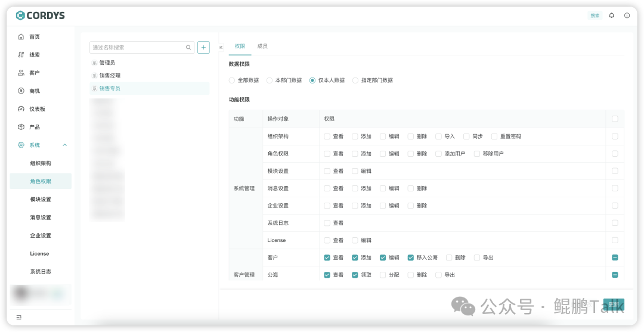Click the 系统 gear icon
Image resolution: width=644 pixels, height=332 pixels.
[21, 145]
